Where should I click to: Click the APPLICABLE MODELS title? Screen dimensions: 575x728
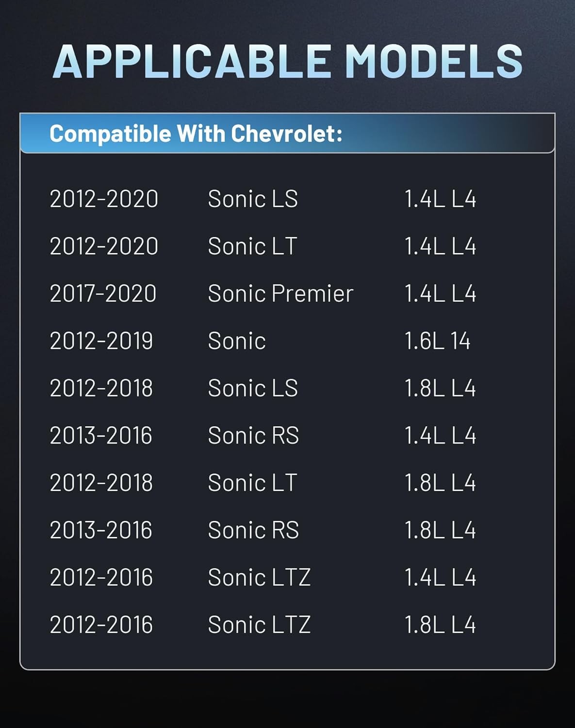(x=287, y=61)
